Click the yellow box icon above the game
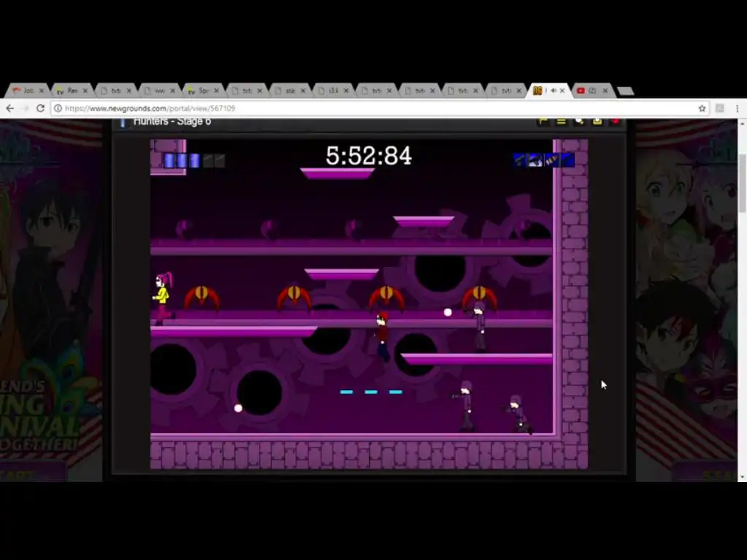Screen dimensions: 747x560 click(597, 122)
